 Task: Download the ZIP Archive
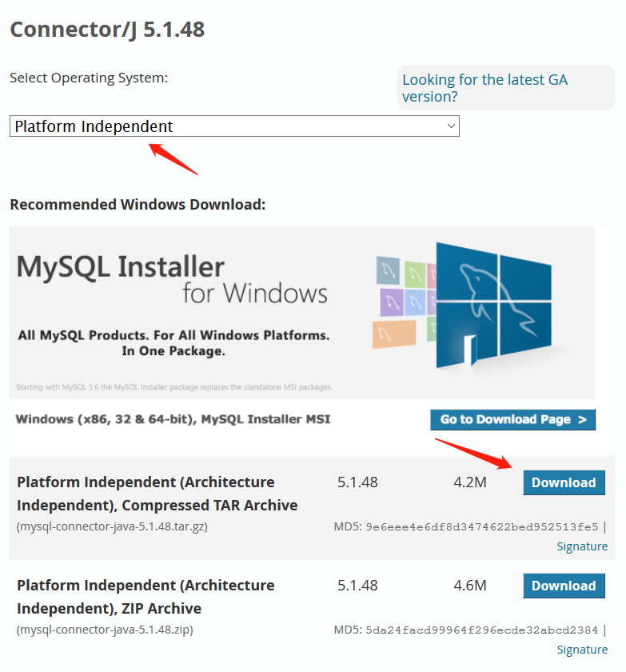[x=564, y=586]
